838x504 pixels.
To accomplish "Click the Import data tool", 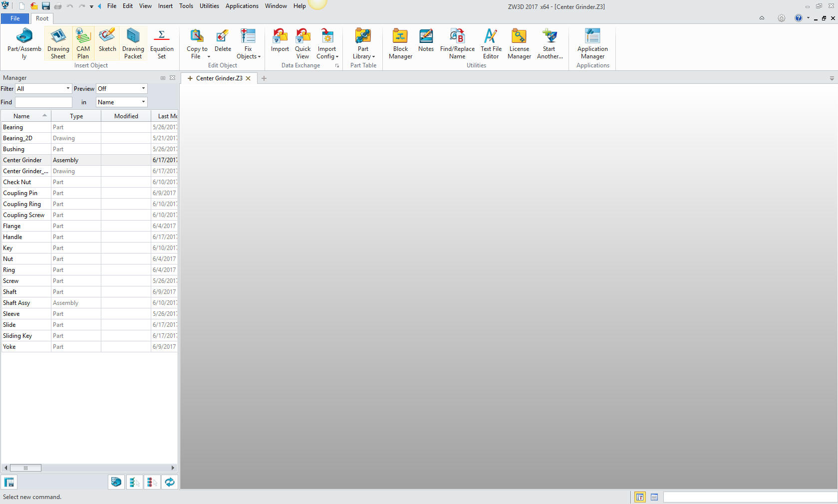I will [280, 40].
